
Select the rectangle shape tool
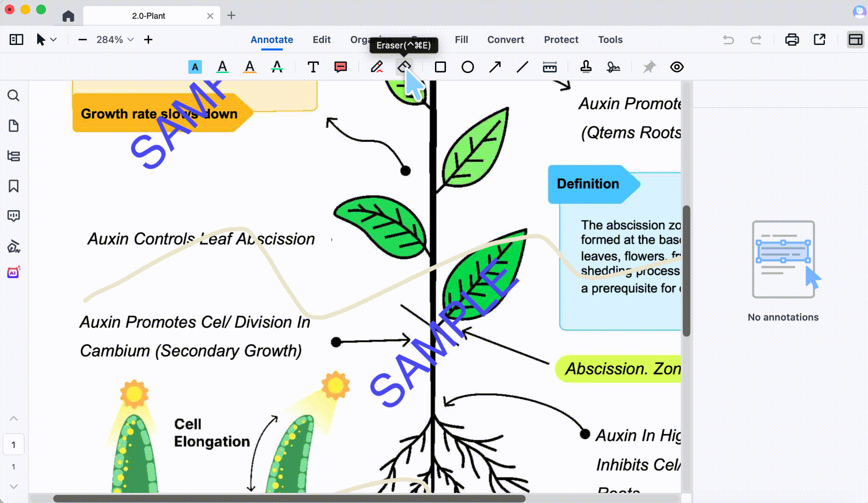440,67
